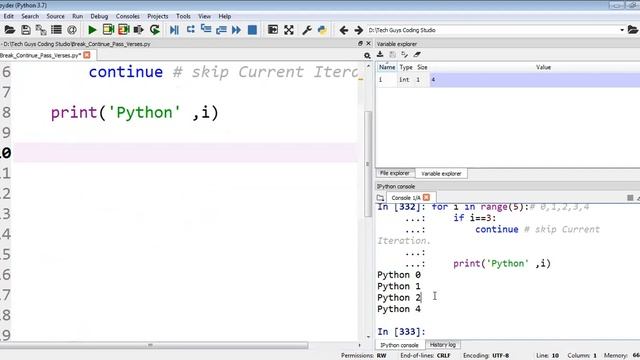Click the @ symbol toolbar icon

point(72,30)
